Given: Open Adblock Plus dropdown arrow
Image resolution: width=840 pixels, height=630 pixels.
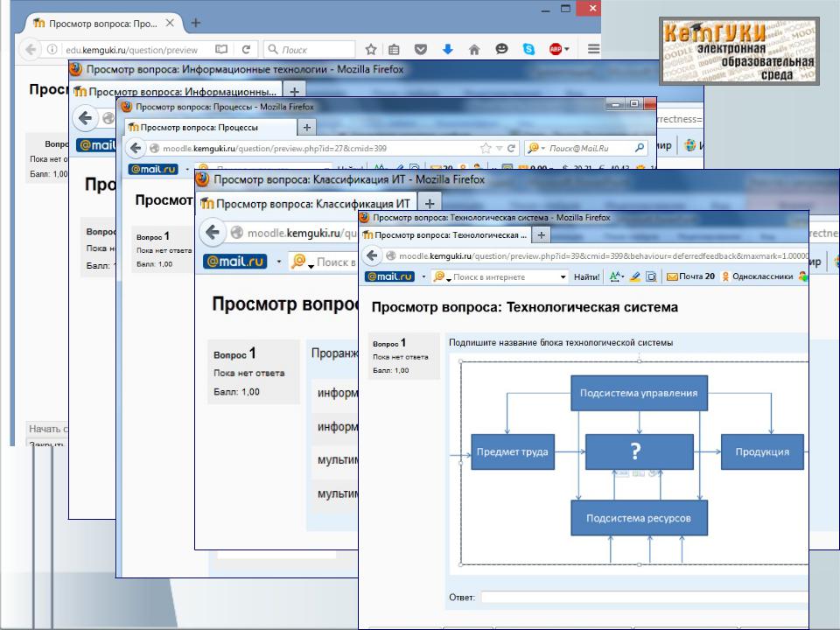Looking at the screenshot, I should tap(567, 49).
